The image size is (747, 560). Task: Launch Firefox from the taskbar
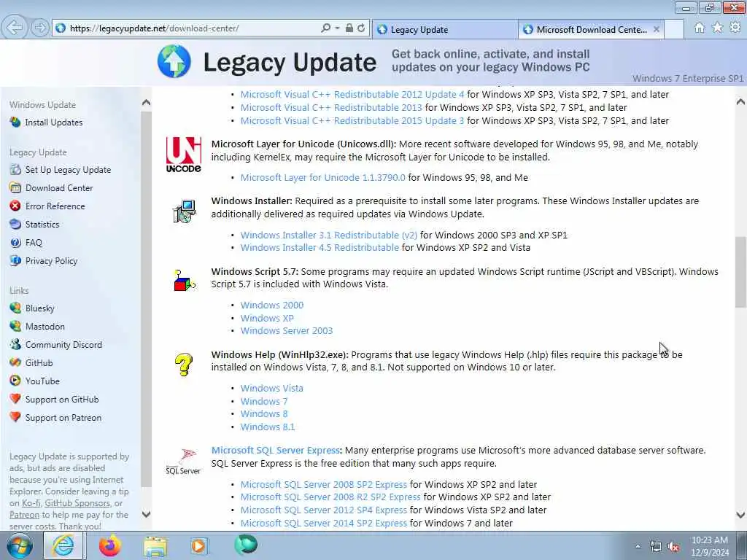[x=109, y=545]
